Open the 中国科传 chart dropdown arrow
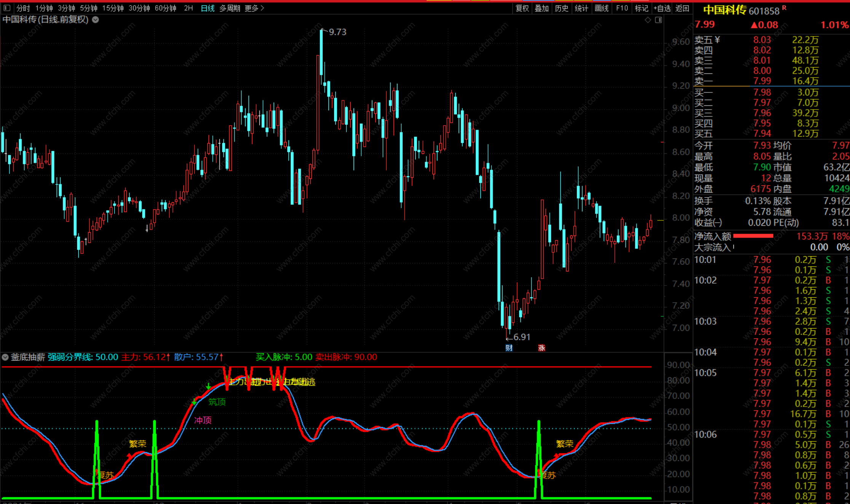The width and height of the screenshot is (850, 504). [96, 20]
